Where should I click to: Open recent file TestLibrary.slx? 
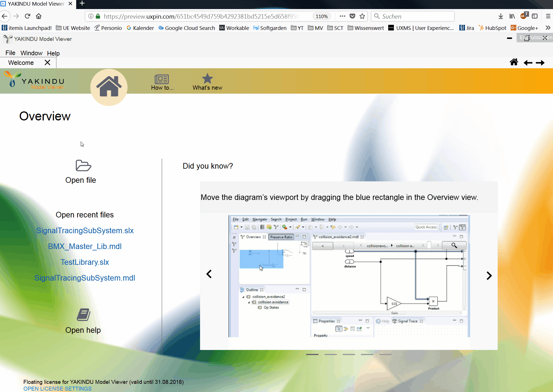tap(85, 262)
